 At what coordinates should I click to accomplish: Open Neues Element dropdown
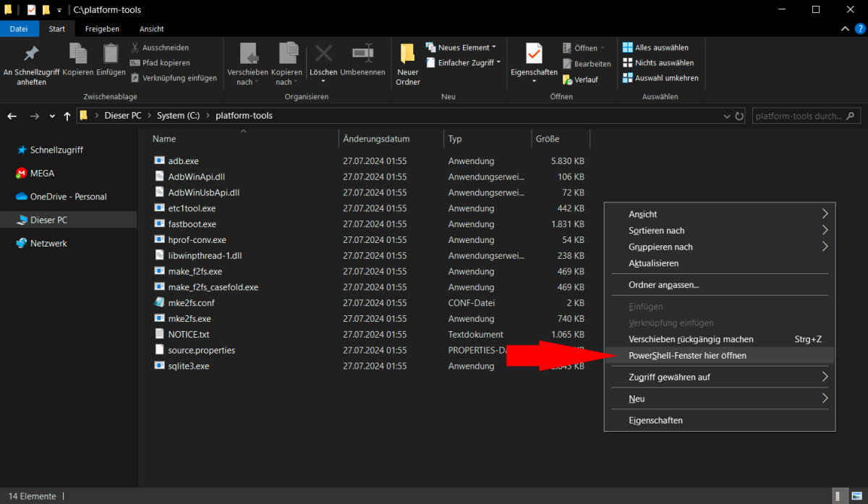(x=461, y=48)
